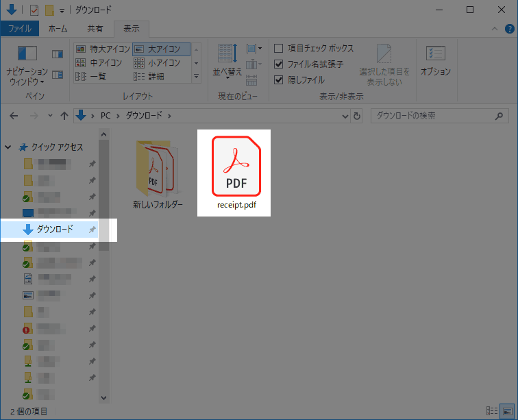Screen dimensions: 518x420
Task: Switch to the ホーム ribbon tab
Action: [x=58, y=29]
